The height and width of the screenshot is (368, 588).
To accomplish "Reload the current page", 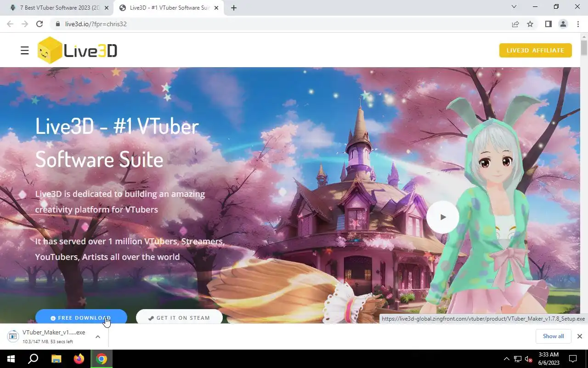I will (x=40, y=24).
